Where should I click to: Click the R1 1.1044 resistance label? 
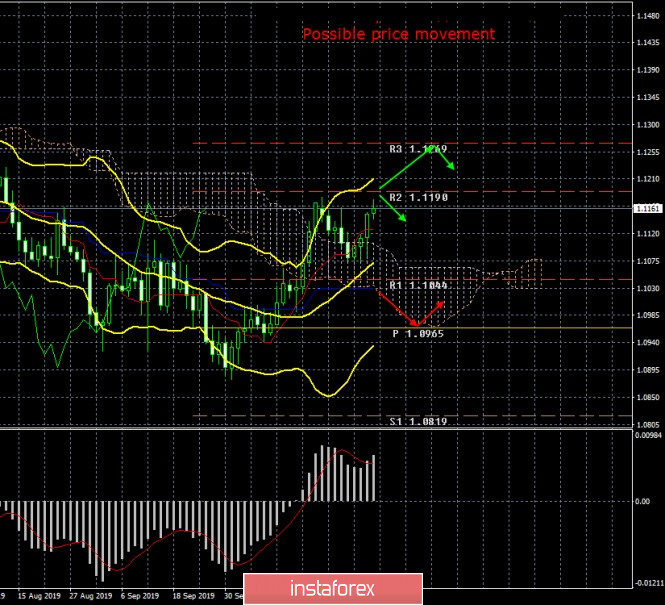pyautogui.click(x=418, y=285)
